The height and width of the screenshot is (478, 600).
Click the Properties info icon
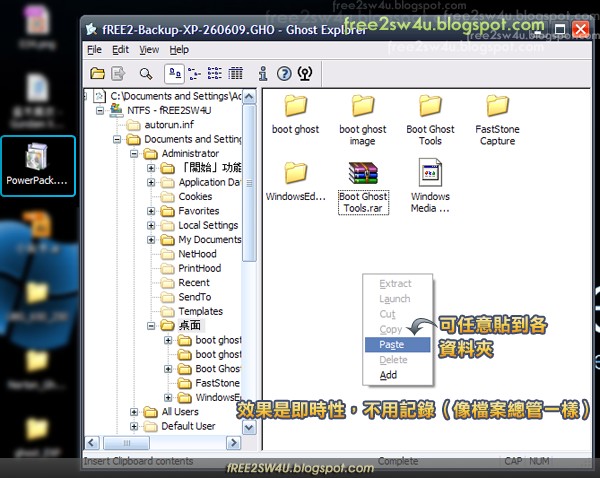coord(263,73)
